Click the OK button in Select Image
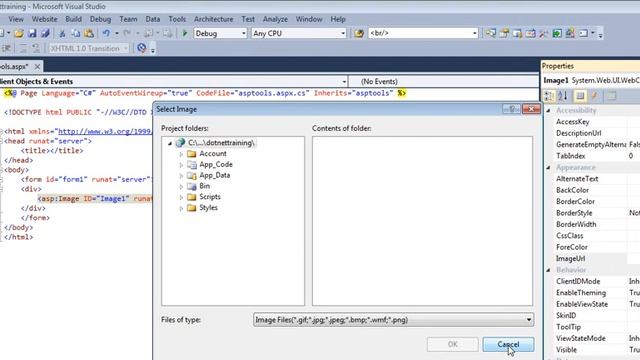The width and height of the screenshot is (640, 360). tap(453, 344)
